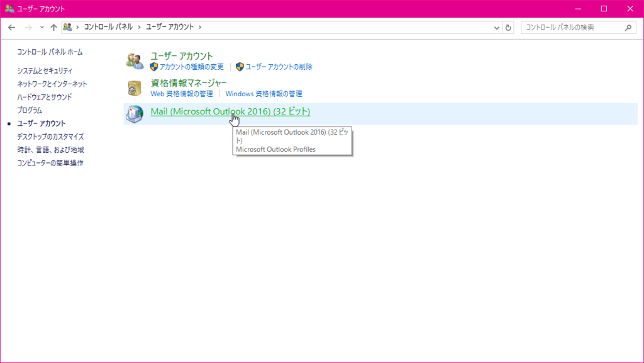Screen dimensions: 644x363
Task: Click the title bar ユーザー アカウント window icon
Action: click(9, 9)
